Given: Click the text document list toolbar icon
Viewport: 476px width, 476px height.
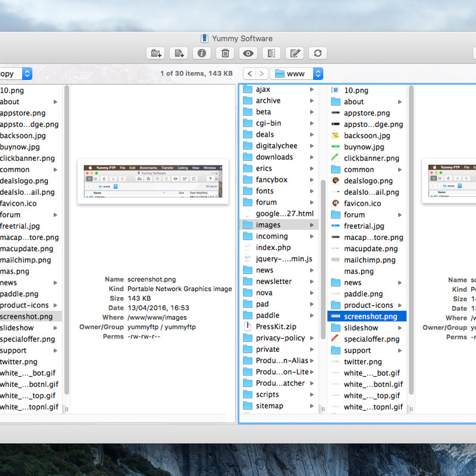Looking at the screenshot, I should click(271, 53).
